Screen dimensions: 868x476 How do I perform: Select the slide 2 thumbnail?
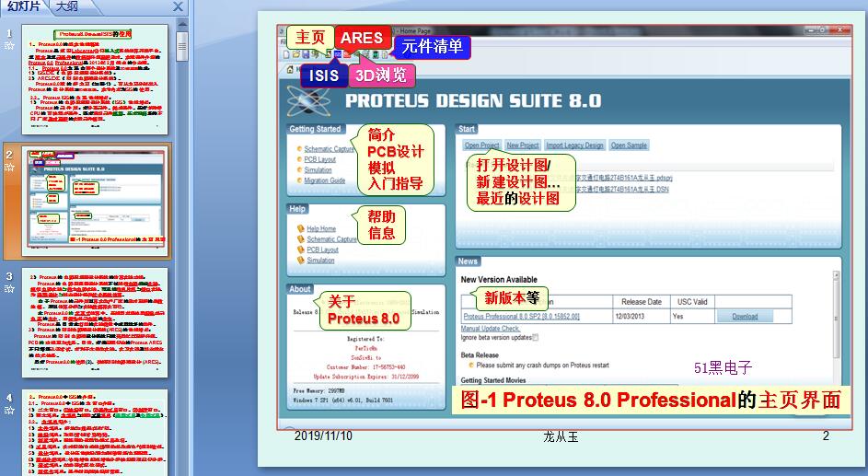pyautogui.click(x=95, y=202)
